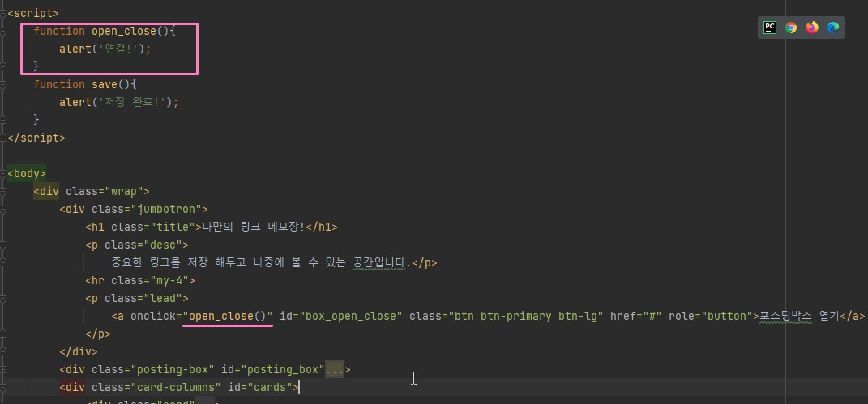Click the id "posting_box" value

point(282,369)
